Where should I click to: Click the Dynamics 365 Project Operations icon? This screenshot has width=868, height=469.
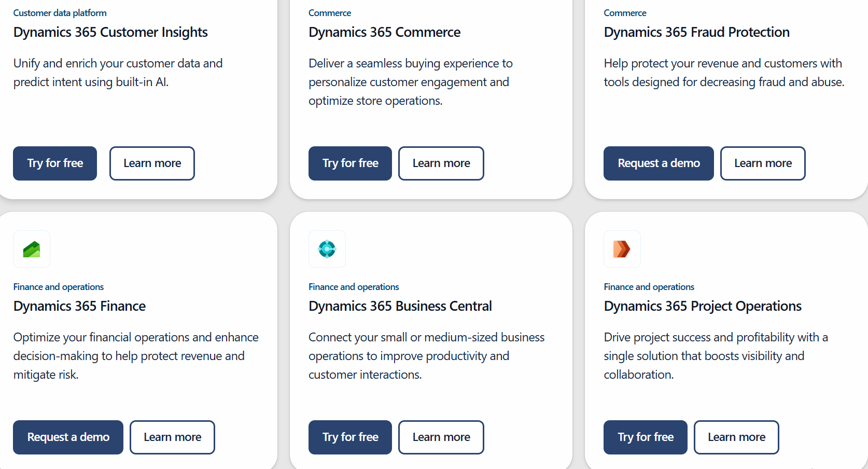(x=622, y=249)
